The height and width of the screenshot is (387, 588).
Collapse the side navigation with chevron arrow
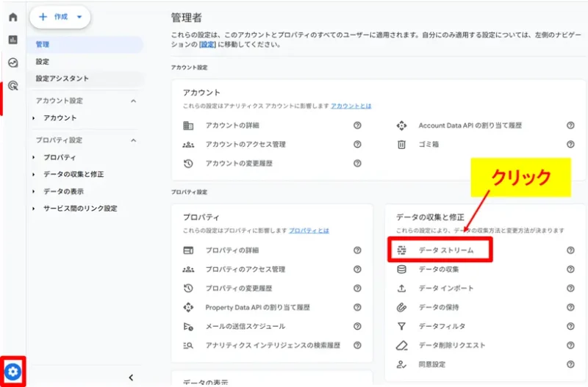131,377
